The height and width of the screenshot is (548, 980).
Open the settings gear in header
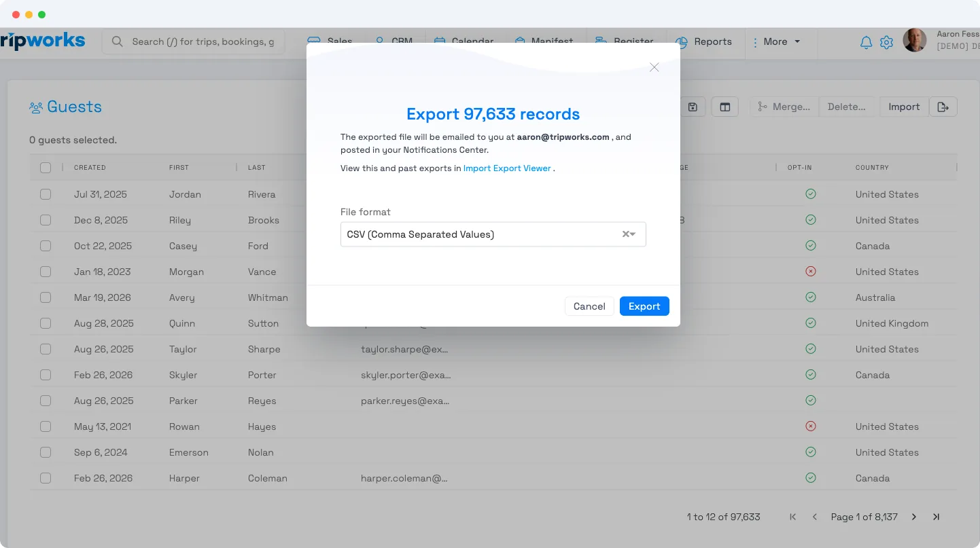tap(886, 42)
